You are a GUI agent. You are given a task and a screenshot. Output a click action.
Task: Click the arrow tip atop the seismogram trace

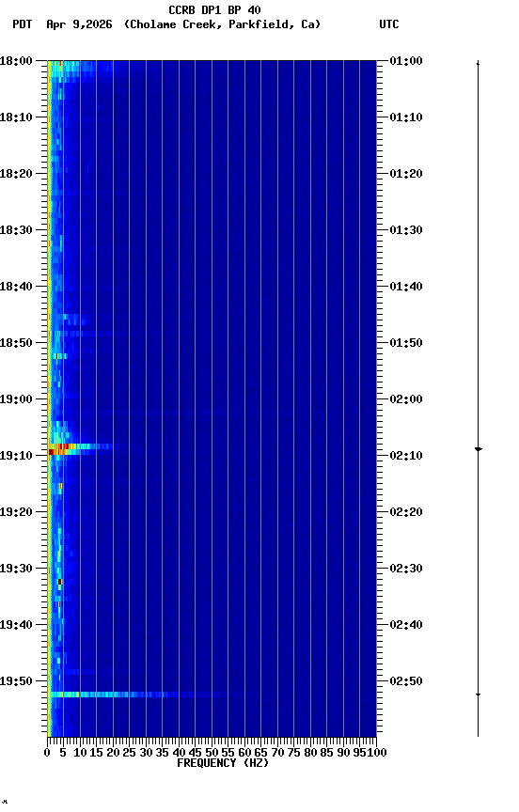pos(478,62)
